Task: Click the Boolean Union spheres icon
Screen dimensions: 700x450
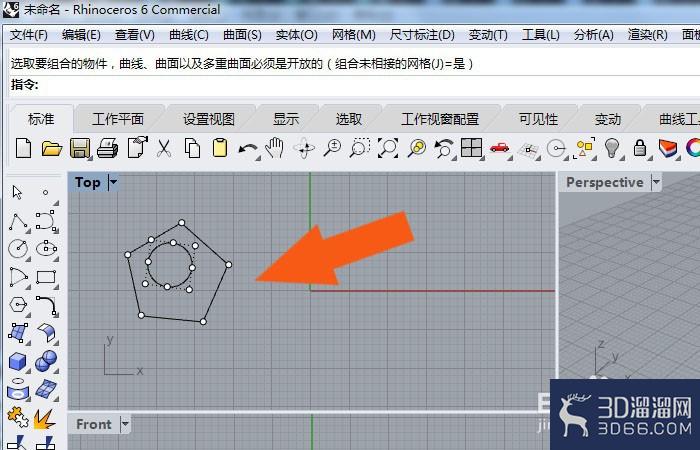Action: (x=46, y=361)
